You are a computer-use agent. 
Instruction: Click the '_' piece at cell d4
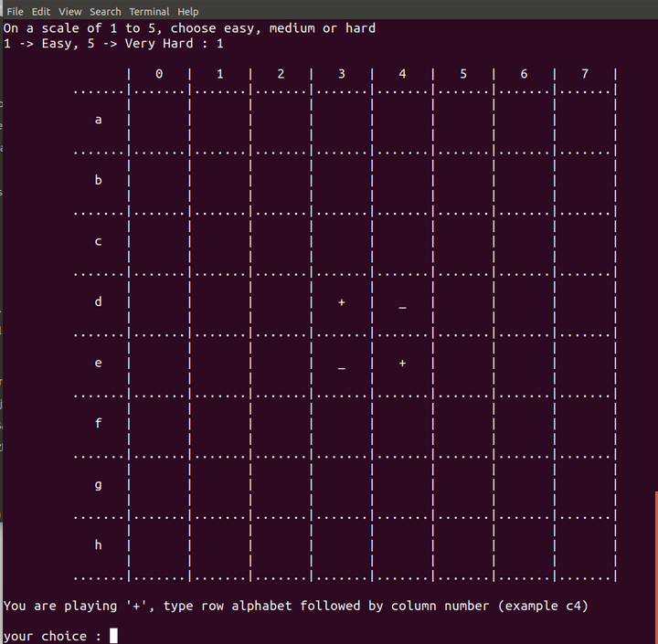point(402,304)
